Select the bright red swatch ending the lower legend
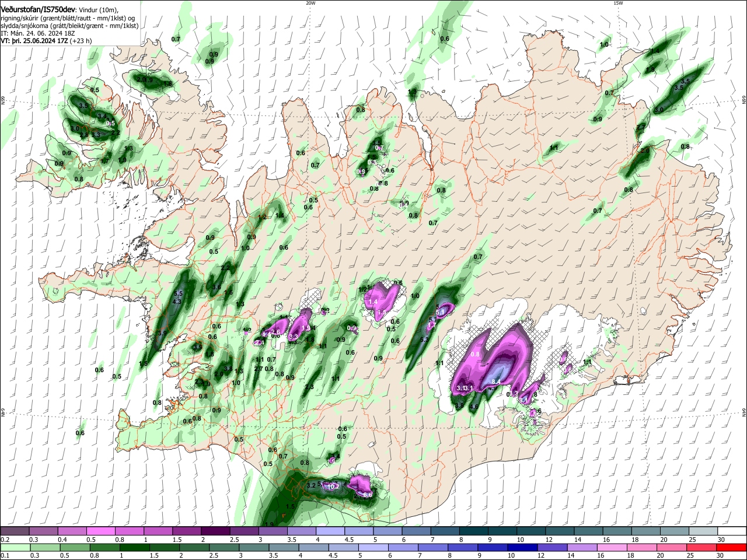 tap(732, 547)
